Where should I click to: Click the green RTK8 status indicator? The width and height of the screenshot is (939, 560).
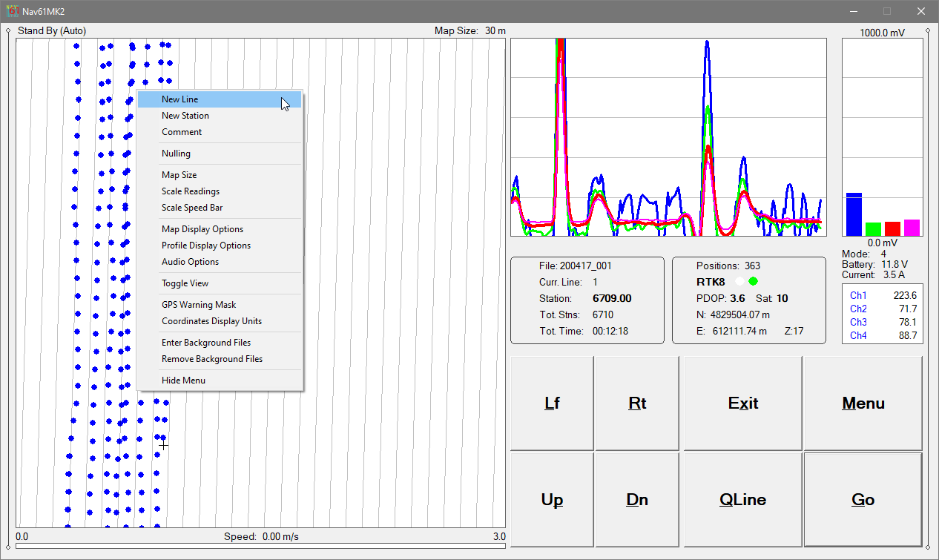coord(754,282)
